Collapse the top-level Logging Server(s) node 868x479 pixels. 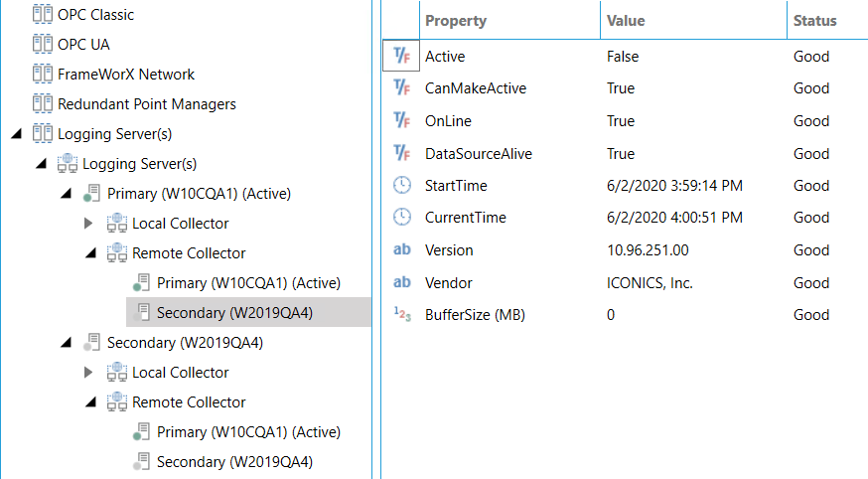(x=16, y=134)
